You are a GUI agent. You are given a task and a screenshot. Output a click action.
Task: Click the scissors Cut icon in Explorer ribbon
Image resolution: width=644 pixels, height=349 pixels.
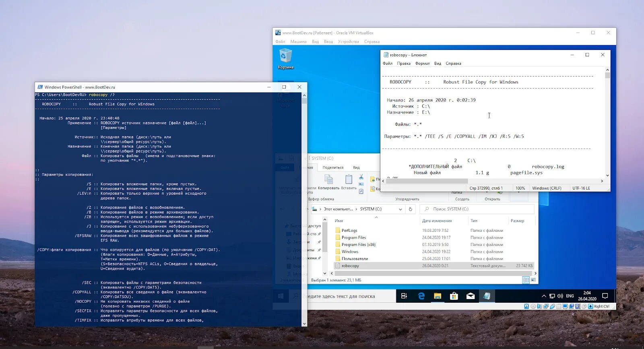(361, 177)
